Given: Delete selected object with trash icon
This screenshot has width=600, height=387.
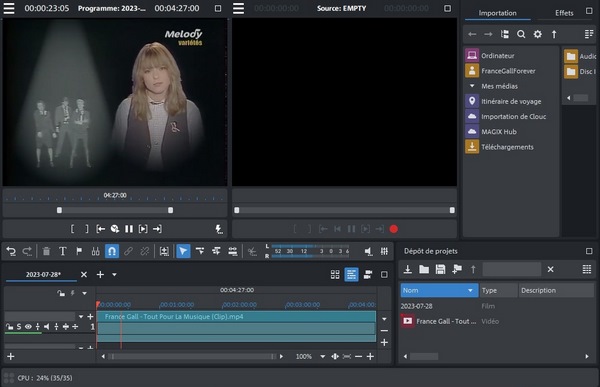Looking at the screenshot, I should [46, 251].
